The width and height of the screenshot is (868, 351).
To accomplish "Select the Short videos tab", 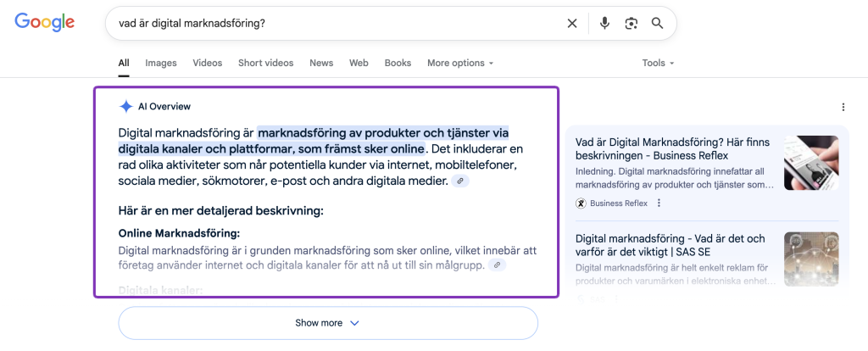I will [265, 64].
